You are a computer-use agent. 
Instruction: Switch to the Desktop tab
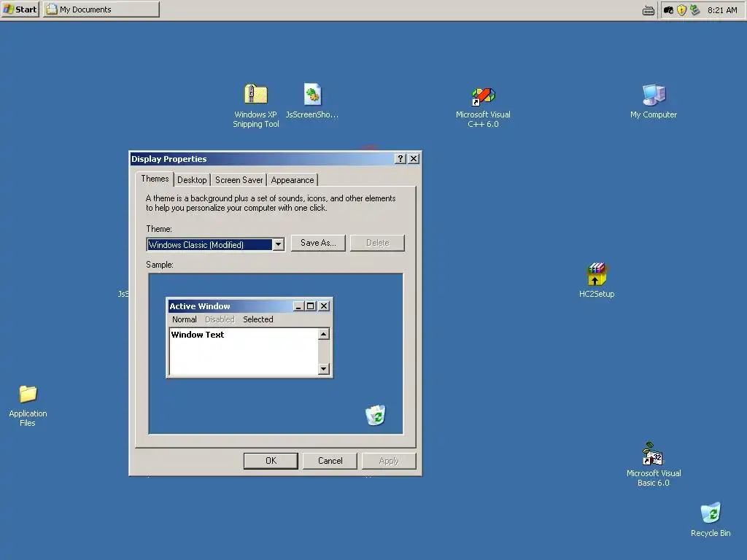[x=192, y=180]
